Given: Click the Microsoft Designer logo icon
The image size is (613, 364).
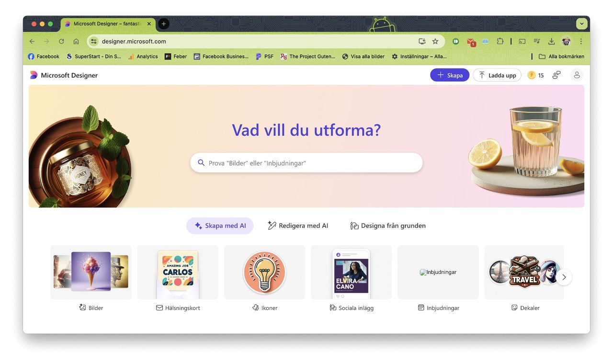Looking at the screenshot, I should point(34,75).
